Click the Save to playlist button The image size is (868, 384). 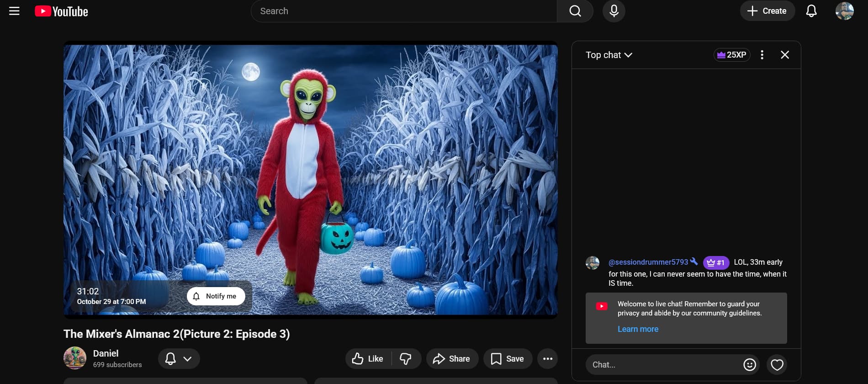tap(508, 359)
